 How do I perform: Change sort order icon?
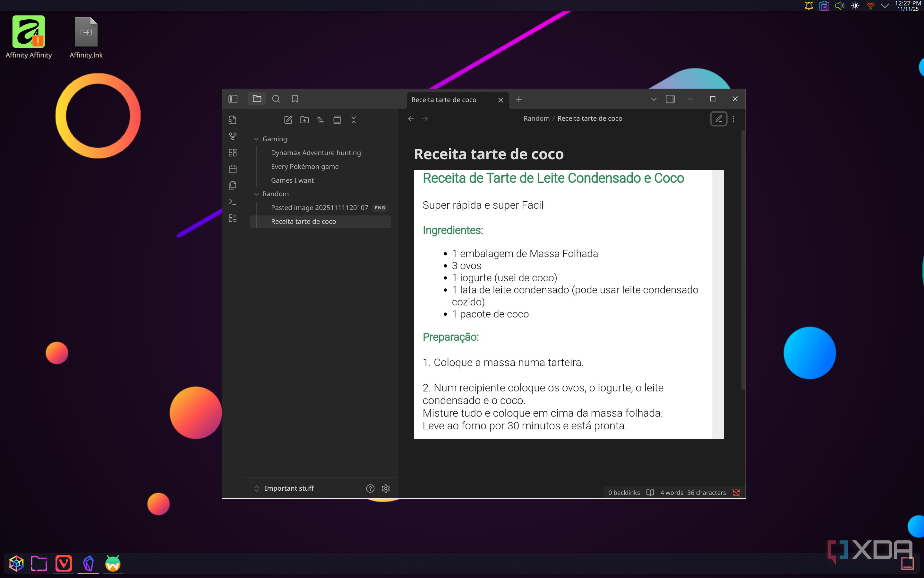click(x=321, y=120)
